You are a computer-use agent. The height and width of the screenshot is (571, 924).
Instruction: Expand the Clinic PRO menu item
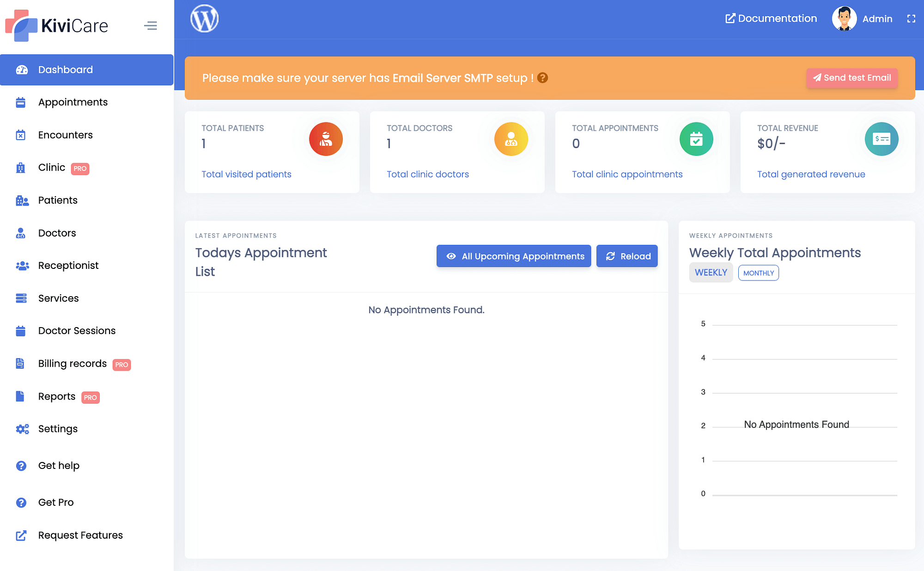51,167
